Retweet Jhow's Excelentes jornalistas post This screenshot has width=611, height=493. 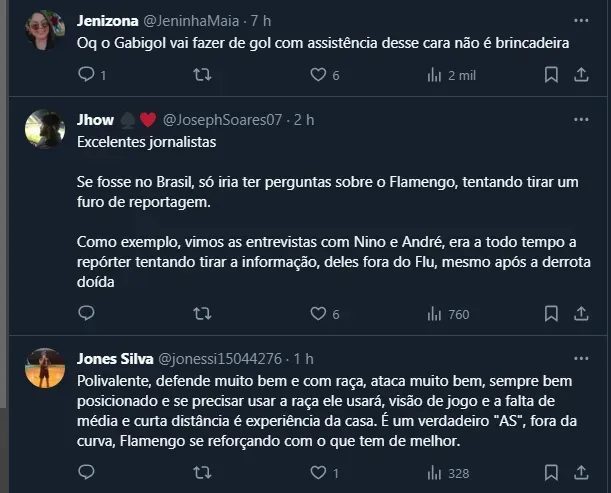coord(201,314)
